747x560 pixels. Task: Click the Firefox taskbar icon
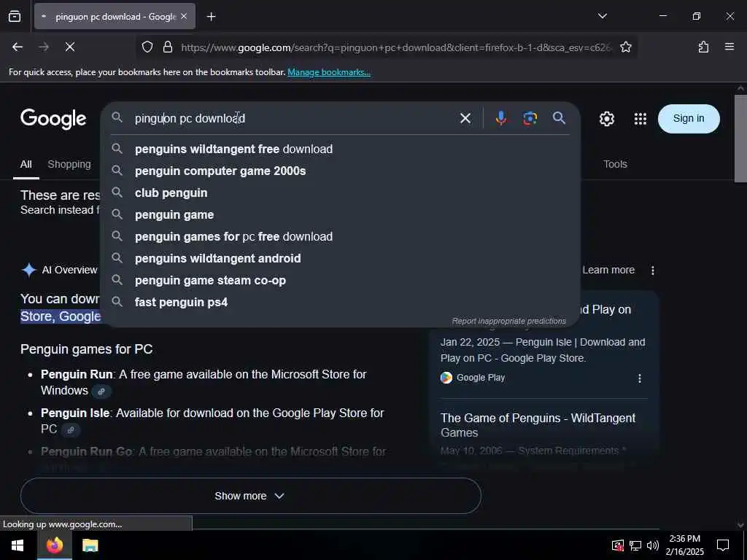click(x=54, y=545)
